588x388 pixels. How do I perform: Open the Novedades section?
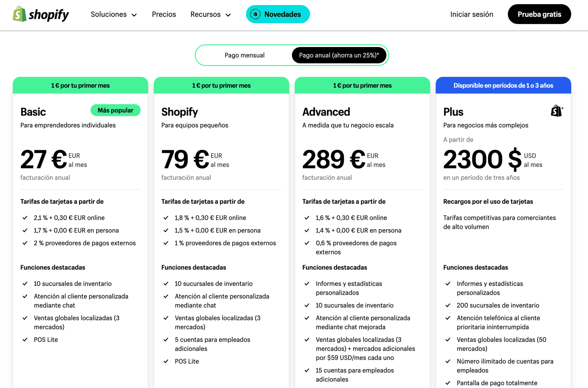coord(278,14)
